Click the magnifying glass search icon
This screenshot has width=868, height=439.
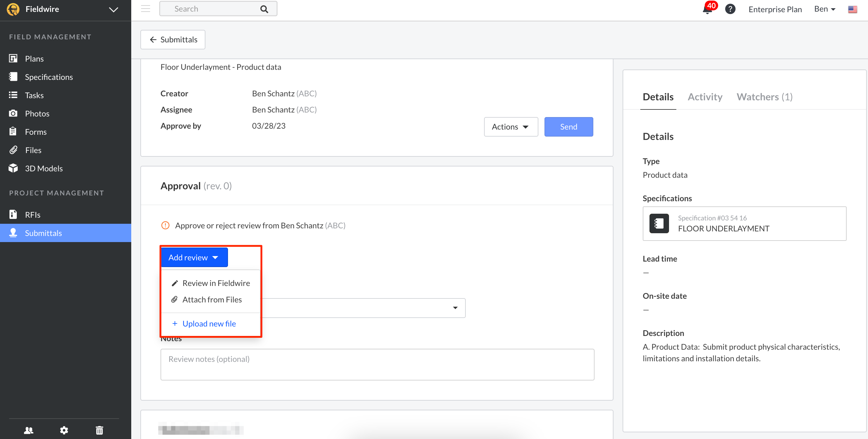coord(264,9)
